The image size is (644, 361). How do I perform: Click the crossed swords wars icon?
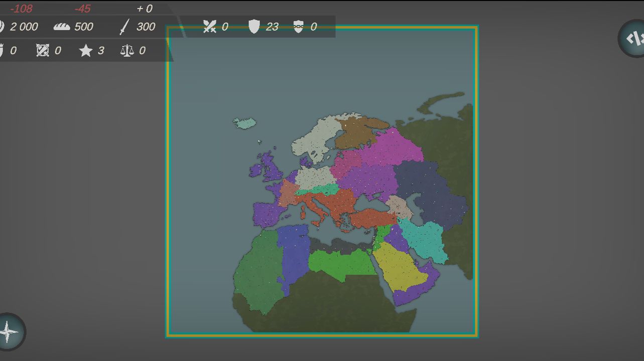coord(210,27)
